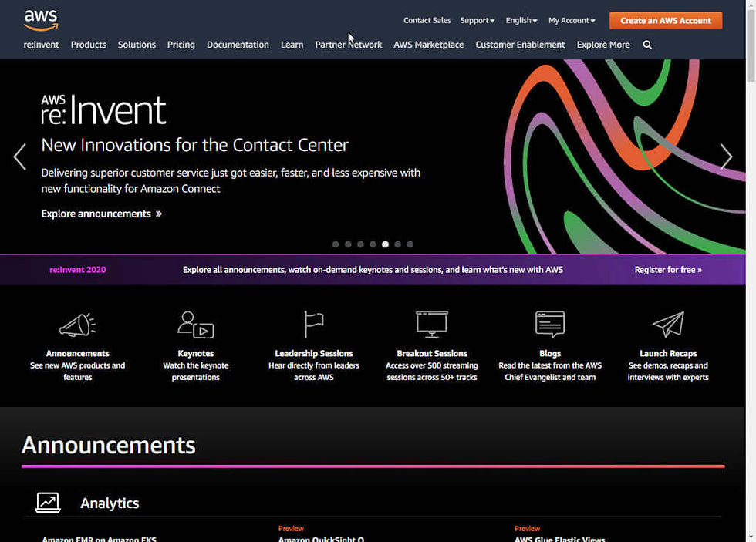Click the Leadership Sessions flag icon
This screenshot has height=542, width=756.
click(x=314, y=325)
